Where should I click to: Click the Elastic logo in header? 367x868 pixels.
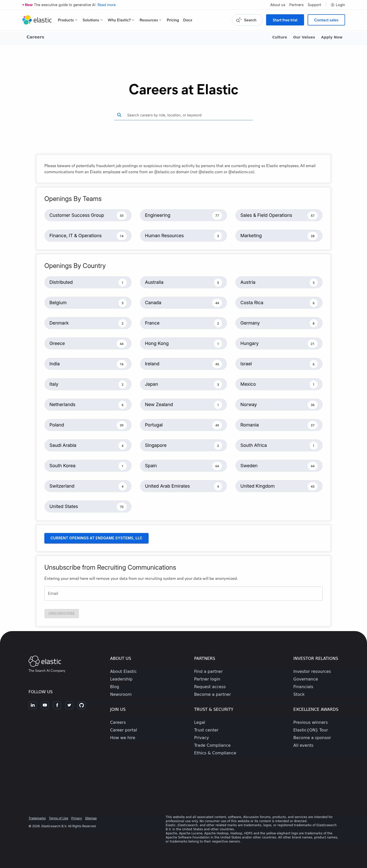pyautogui.click(x=37, y=20)
